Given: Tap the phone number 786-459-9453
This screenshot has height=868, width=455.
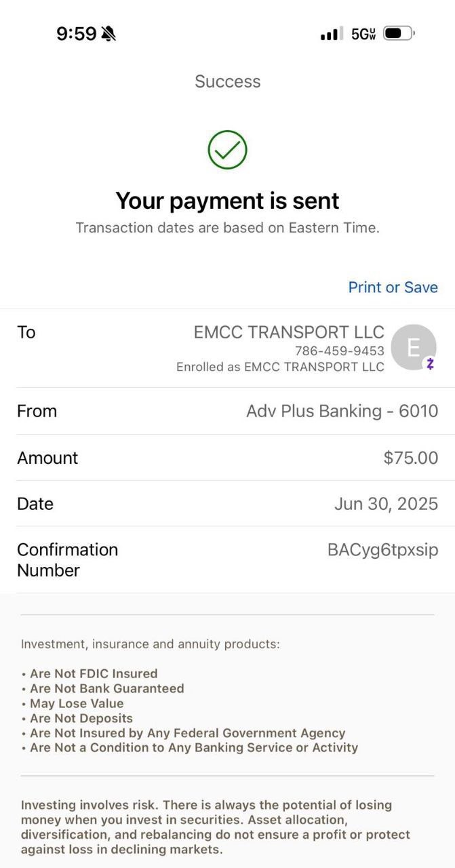Looking at the screenshot, I should click(x=339, y=351).
